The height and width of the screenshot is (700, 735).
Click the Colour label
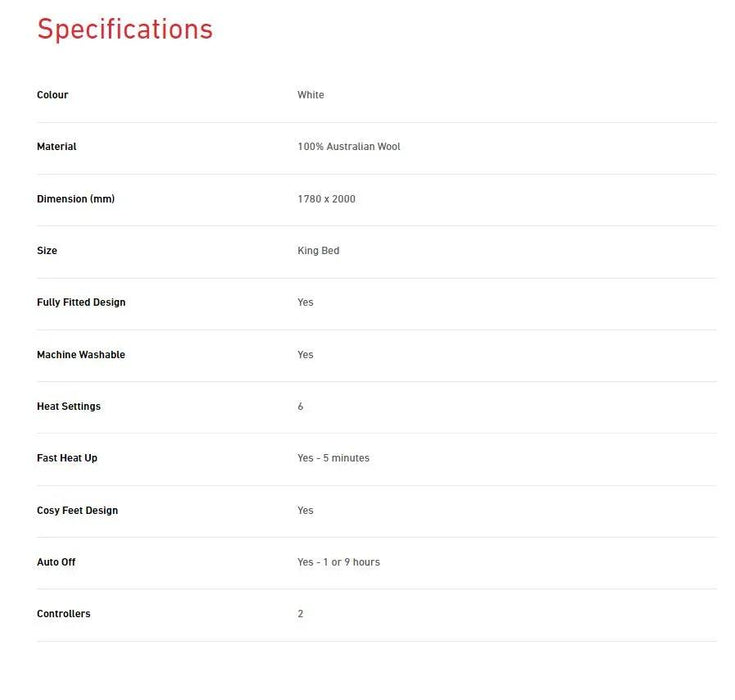coord(53,95)
